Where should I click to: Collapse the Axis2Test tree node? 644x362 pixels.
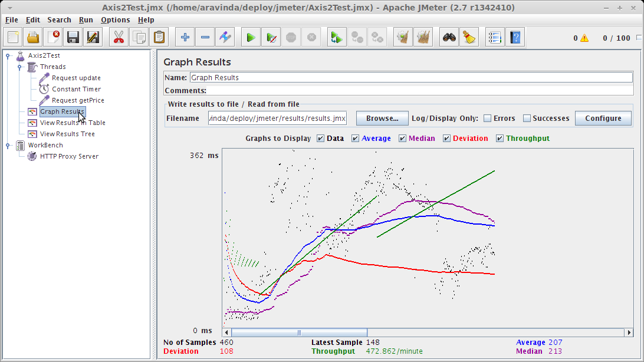(x=8, y=55)
